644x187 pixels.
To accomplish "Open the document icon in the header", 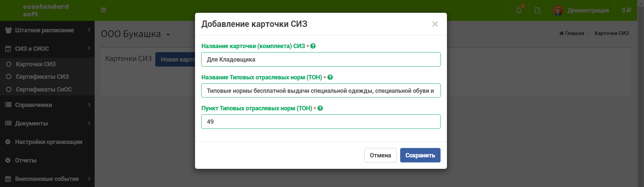I will [537, 10].
